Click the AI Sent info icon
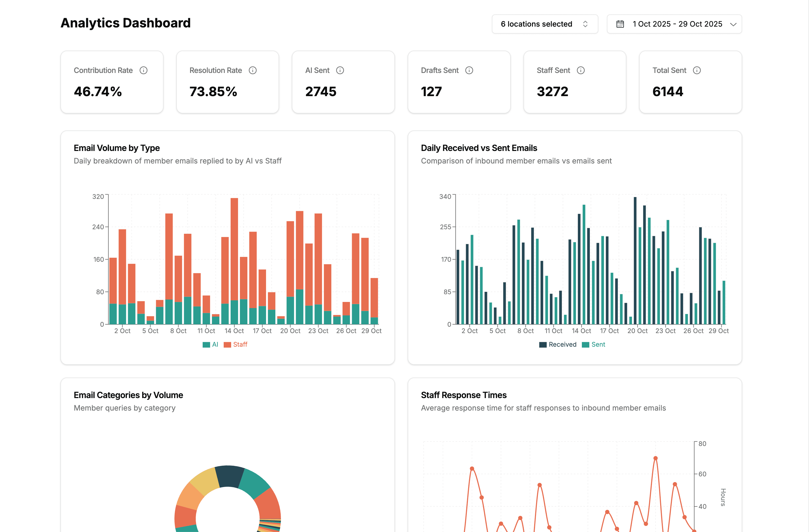The image size is (809, 532). coord(340,70)
